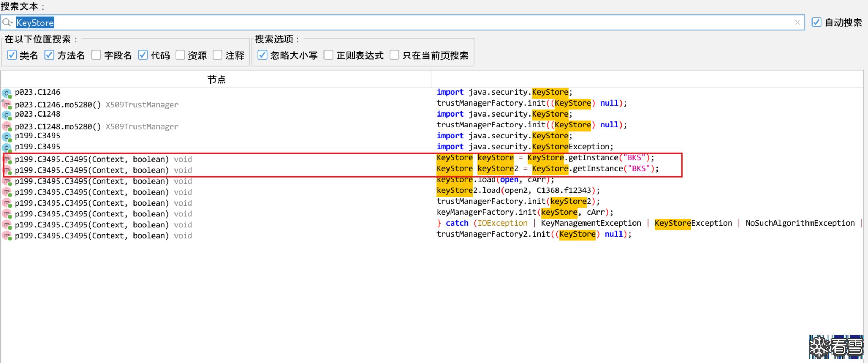Click 'import java.security.KeyStore;' code in p023.C1246 row

click(x=504, y=92)
